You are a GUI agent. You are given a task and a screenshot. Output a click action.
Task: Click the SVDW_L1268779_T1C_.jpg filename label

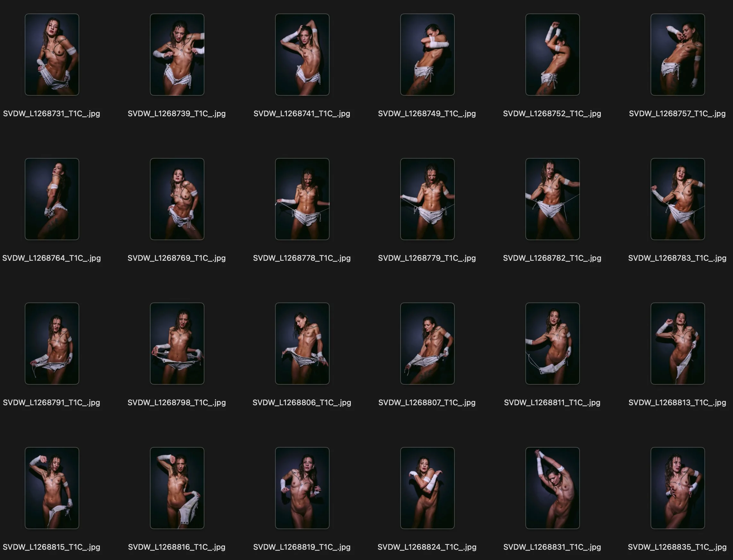427,258
